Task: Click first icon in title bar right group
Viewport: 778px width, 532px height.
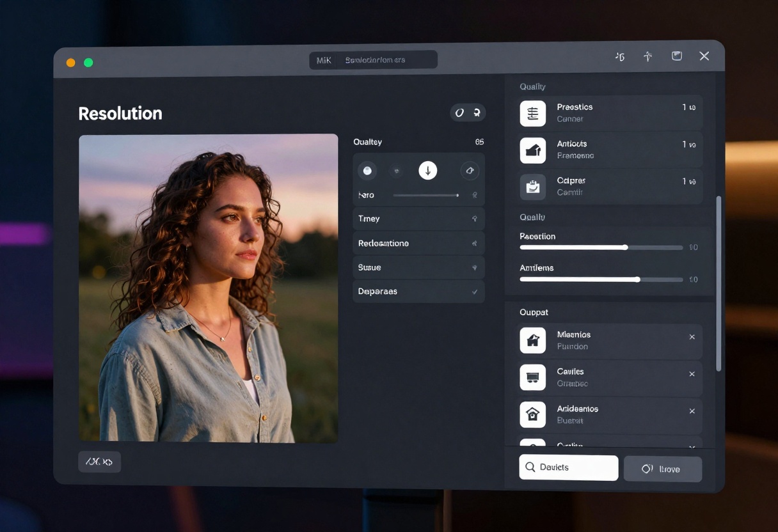Action: 619,56
